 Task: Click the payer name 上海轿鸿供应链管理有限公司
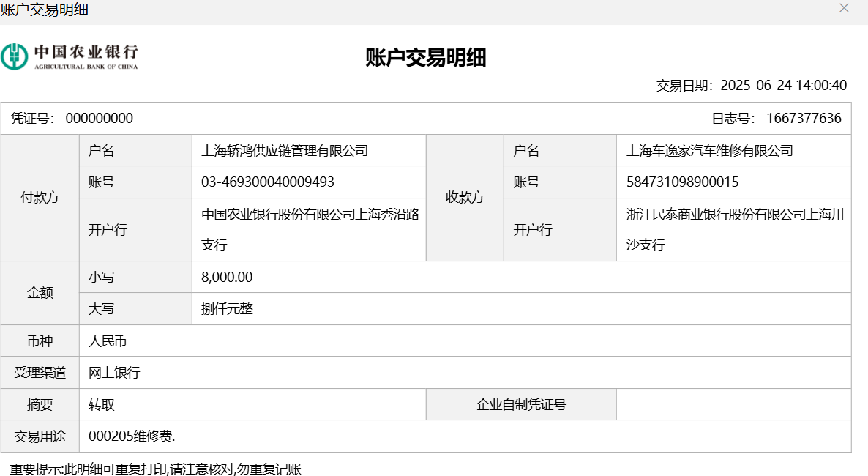point(285,151)
